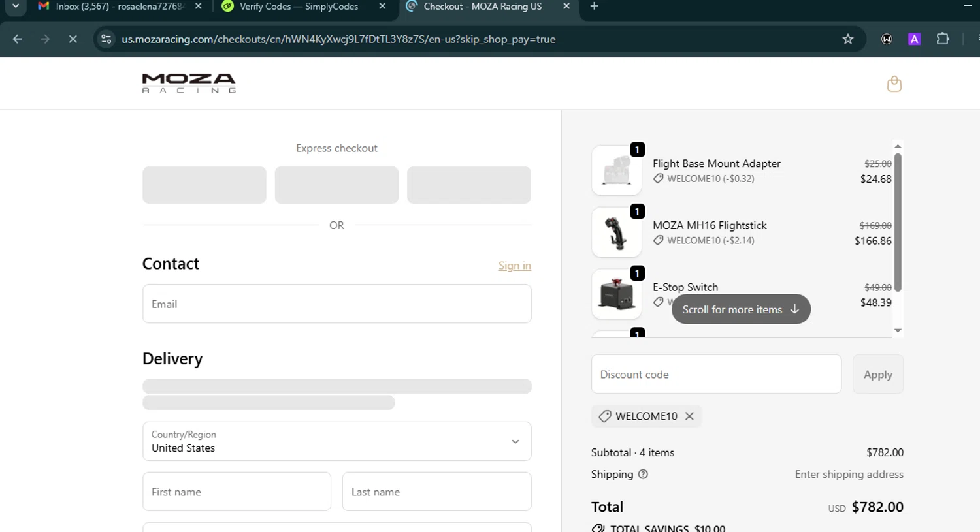This screenshot has height=532, width=980.
Task: Close the Checkout MOZA Racing tab
Action: 566,7
